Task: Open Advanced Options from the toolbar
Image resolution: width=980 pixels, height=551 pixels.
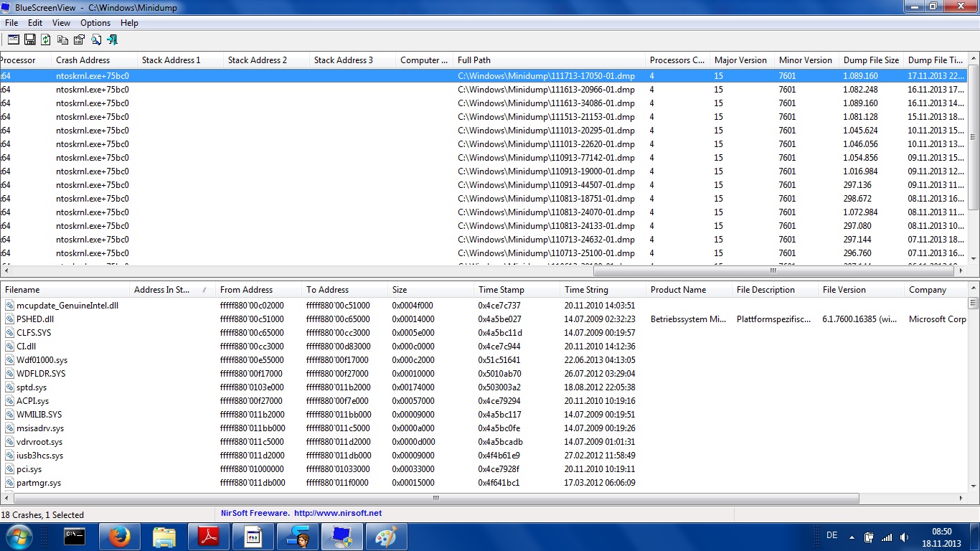Action: click(x=14, y=39)
